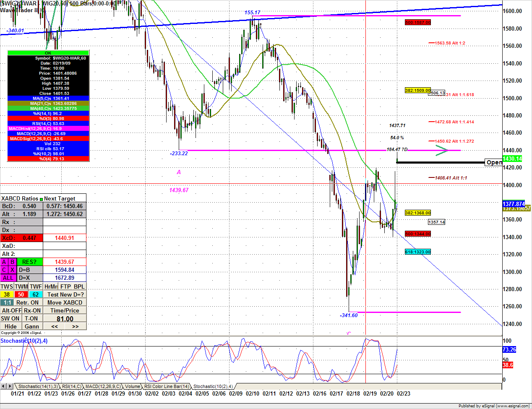Image resolution: width=532 pixels, height=409 pixels.
Task: Click the Test New D=? button
Action: tap(65, 294)
